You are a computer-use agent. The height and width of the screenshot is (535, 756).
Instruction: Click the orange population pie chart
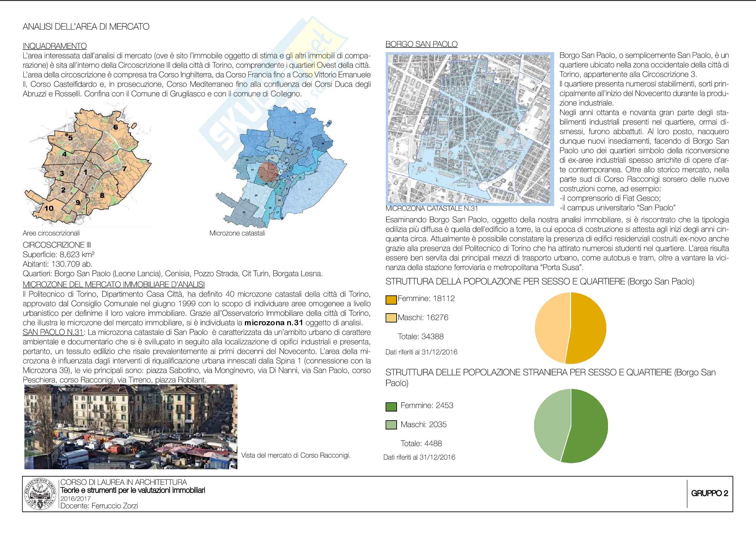pyautogui.click(x=570, y=328)
